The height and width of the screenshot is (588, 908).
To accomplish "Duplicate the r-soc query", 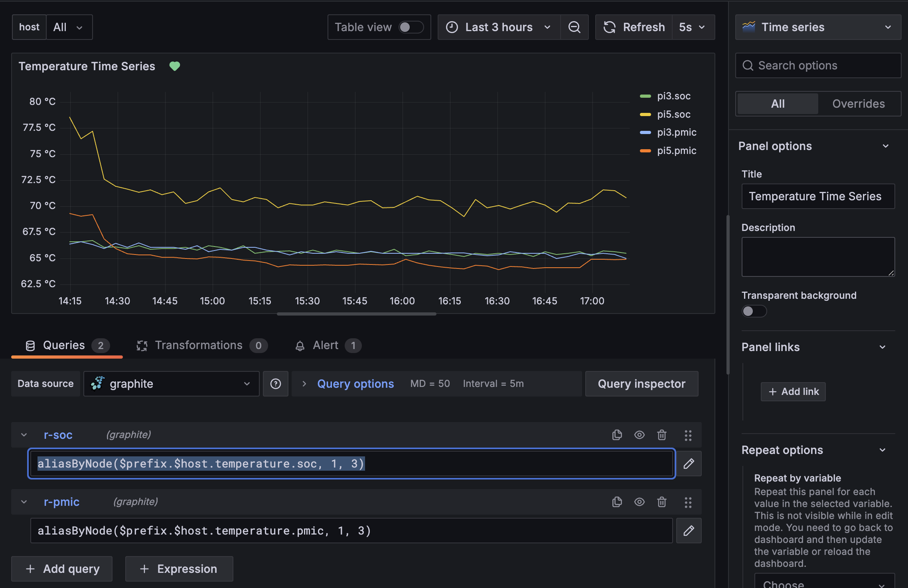I will 617,435.
